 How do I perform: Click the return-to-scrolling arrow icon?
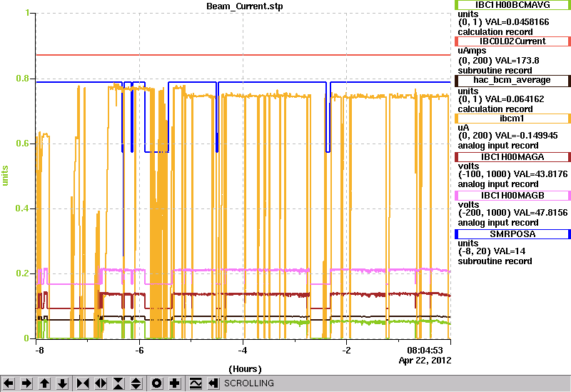coord(213,383)
